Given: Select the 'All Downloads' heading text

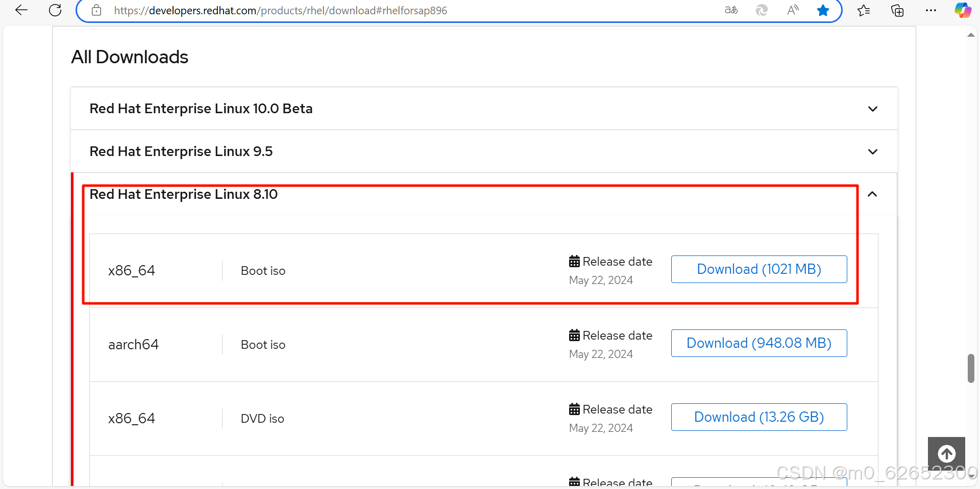Looking at the screenshot, I should click(x=130, y=57).
